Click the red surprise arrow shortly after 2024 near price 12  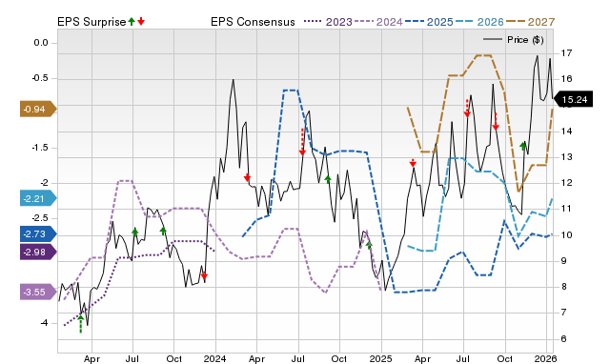(247, 178)
